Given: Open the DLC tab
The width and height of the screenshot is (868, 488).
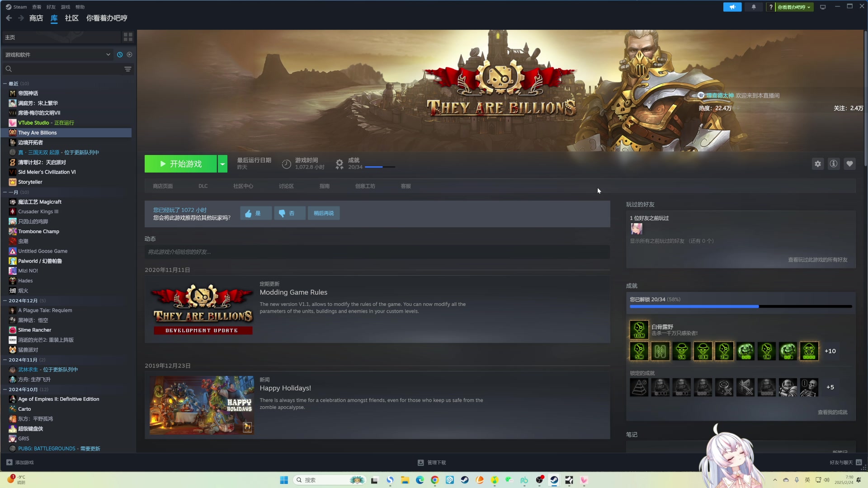Looking at the screenshot, I should point(203,186).
